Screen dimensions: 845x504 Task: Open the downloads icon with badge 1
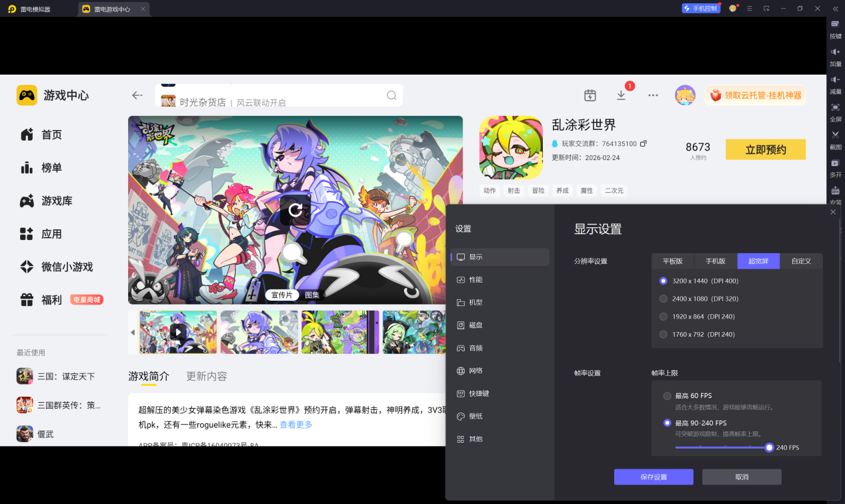(x=622, y=95)
